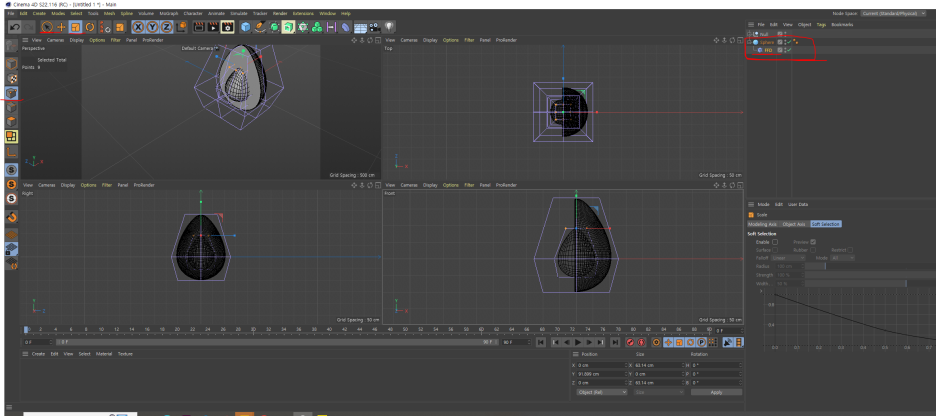Go to start of timeline
This screenshot has width=936, height=416.
pyautogui.click(x=540, y=343)
